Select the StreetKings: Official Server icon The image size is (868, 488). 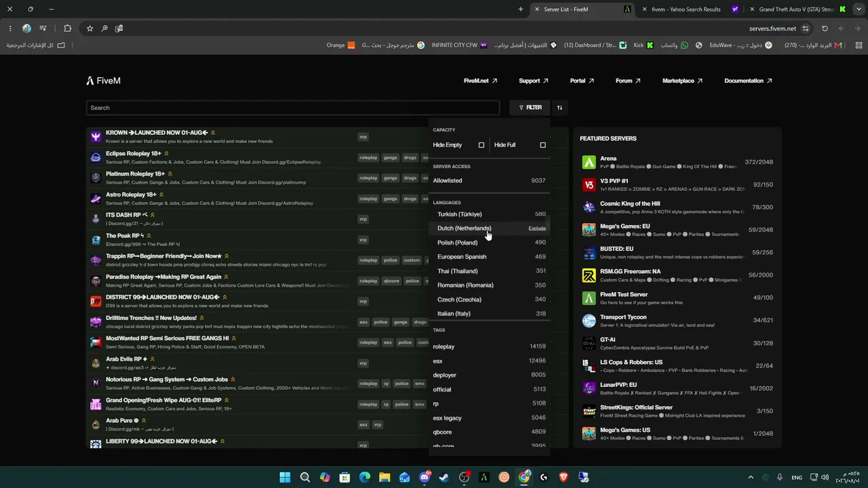tap(589, 411)
